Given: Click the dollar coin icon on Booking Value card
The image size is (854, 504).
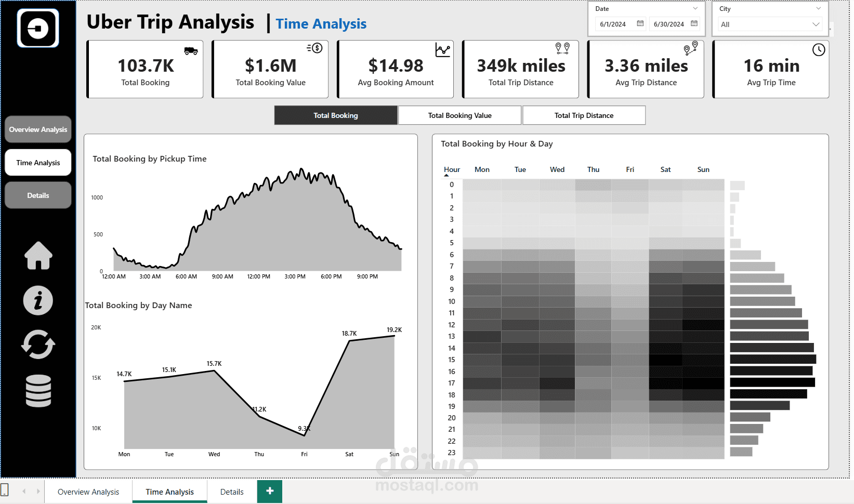Looking at the screenshot, I should pyautogui.click(x=315, y=48).
